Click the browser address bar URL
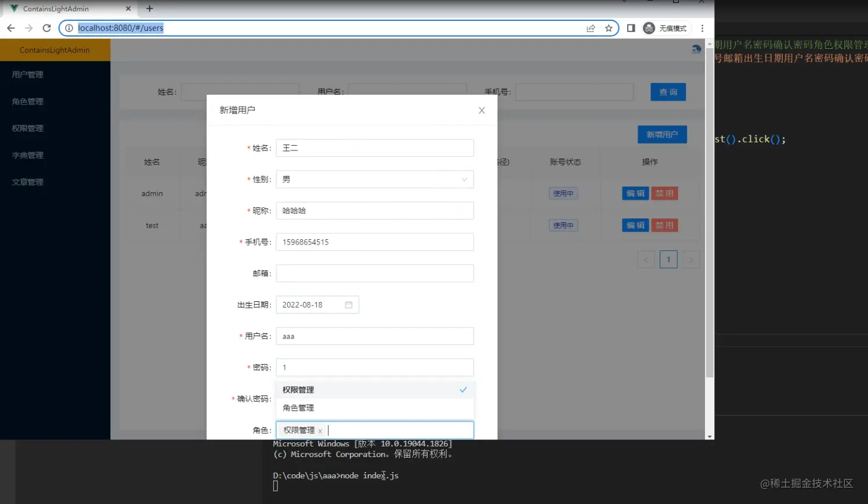 [x=121, y=28]
